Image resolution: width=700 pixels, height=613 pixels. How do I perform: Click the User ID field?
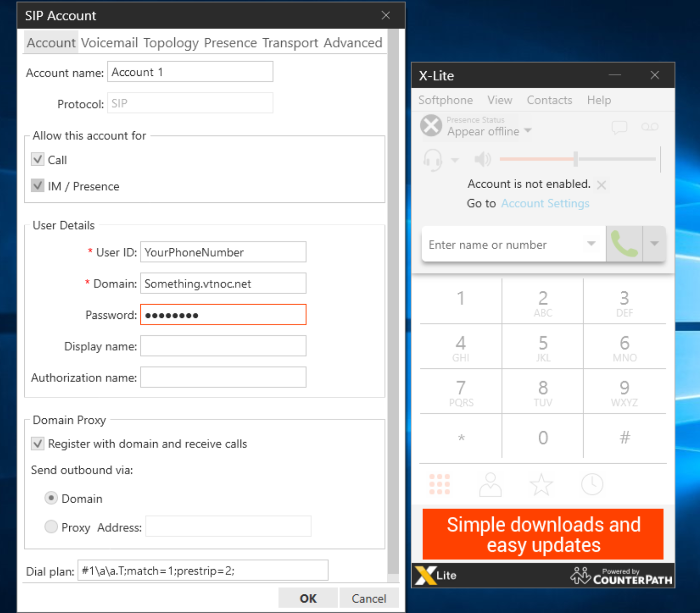pyautogui.click(x=223, y=252)
